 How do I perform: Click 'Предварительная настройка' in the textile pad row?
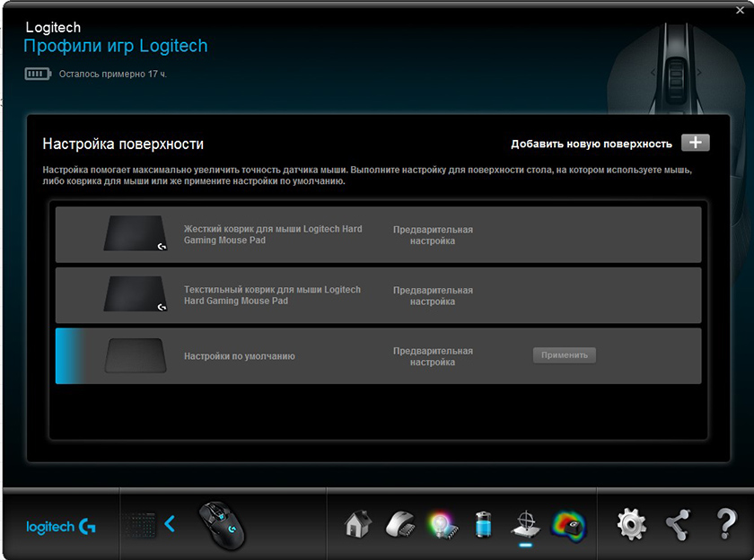coord(433,295)
